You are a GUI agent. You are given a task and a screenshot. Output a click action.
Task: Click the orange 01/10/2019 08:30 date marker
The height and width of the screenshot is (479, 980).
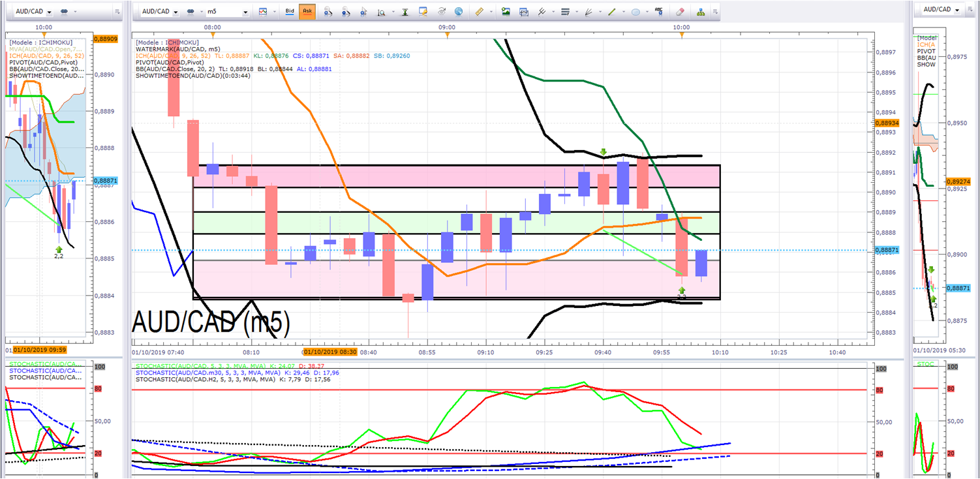point(331,352)
